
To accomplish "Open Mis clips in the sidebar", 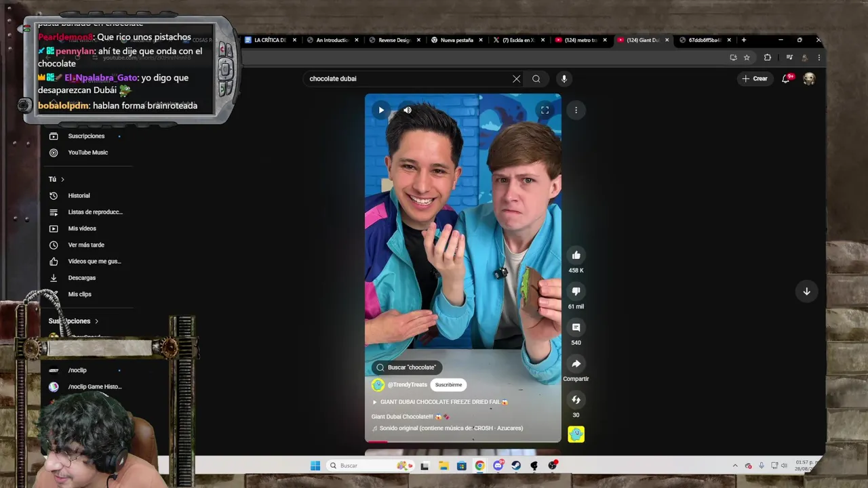I will (x=79, y=294).
